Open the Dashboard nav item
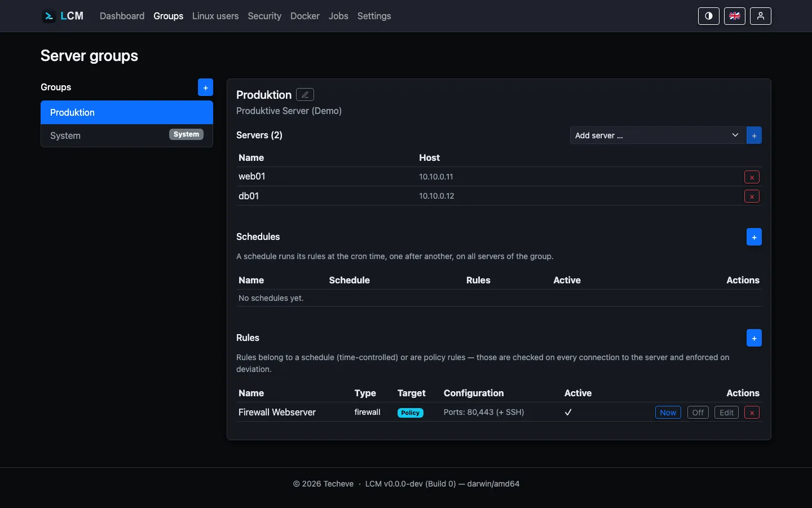812x508 pixels. click(x=122, y=16)
